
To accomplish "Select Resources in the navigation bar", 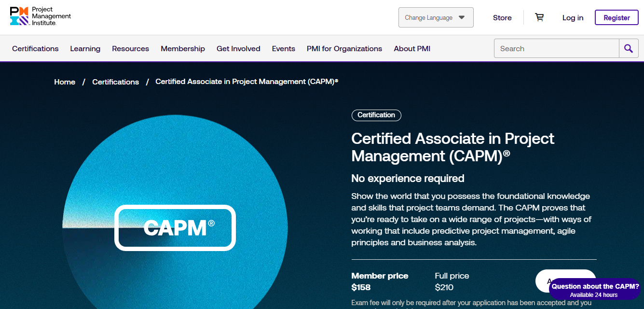I will [130, 48].
